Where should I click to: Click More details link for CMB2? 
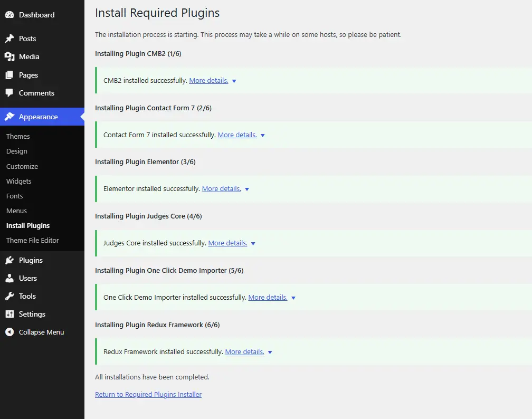point(208,80)
